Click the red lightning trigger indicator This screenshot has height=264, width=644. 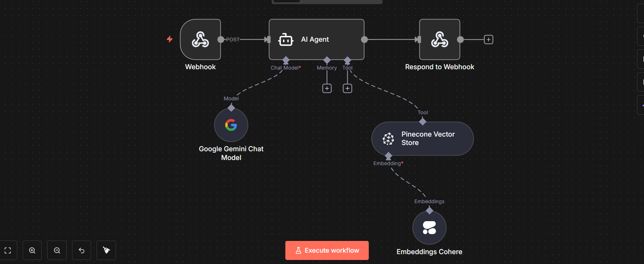point(170,39)
